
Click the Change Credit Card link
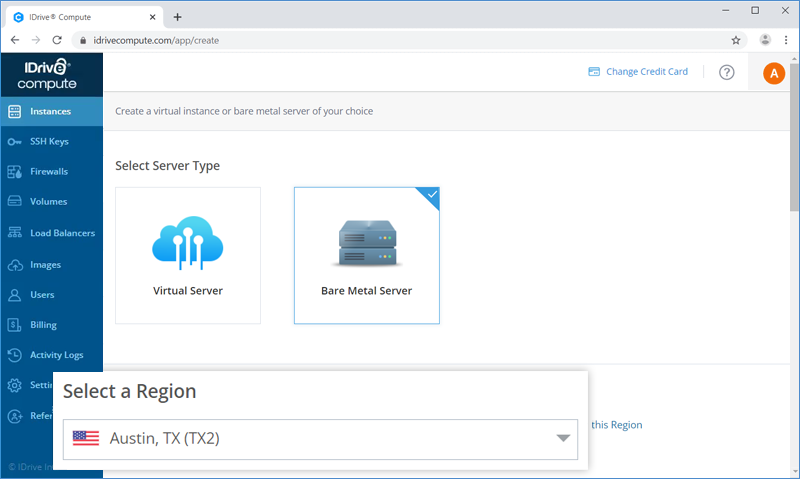point(646,71)
